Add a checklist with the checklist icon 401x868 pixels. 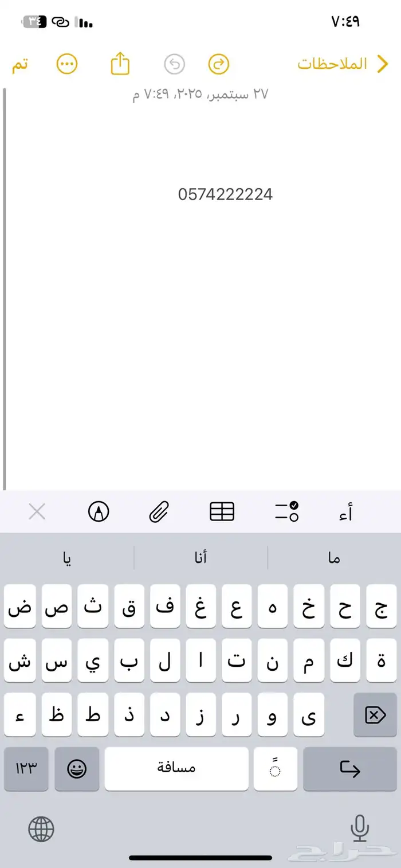click(x=286, y=511)
